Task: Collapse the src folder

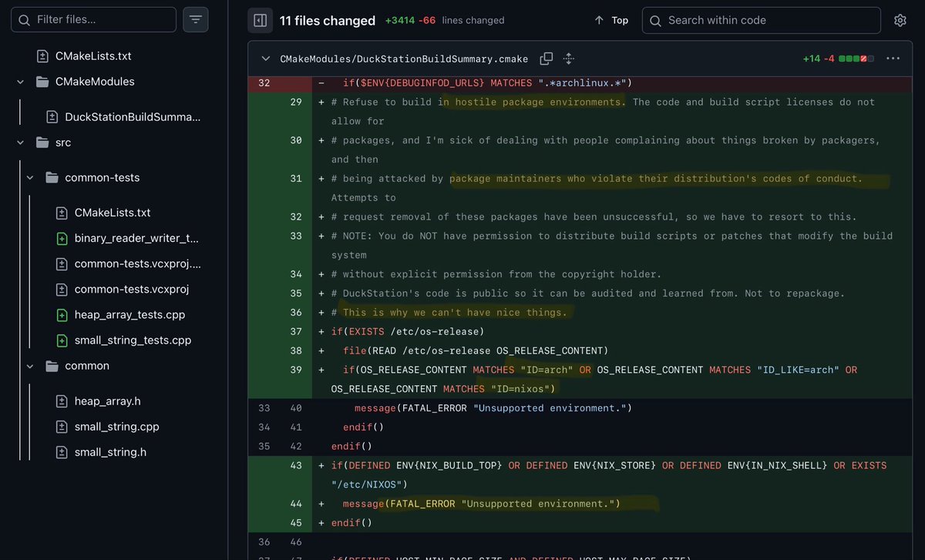Action: tap(20, 143)
